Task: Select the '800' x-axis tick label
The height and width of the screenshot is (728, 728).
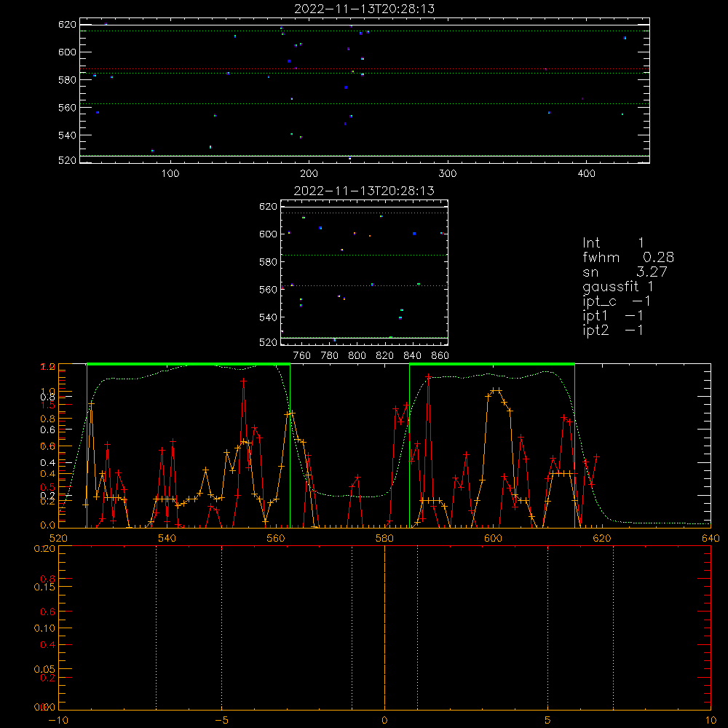Action: tap(357, 356)
